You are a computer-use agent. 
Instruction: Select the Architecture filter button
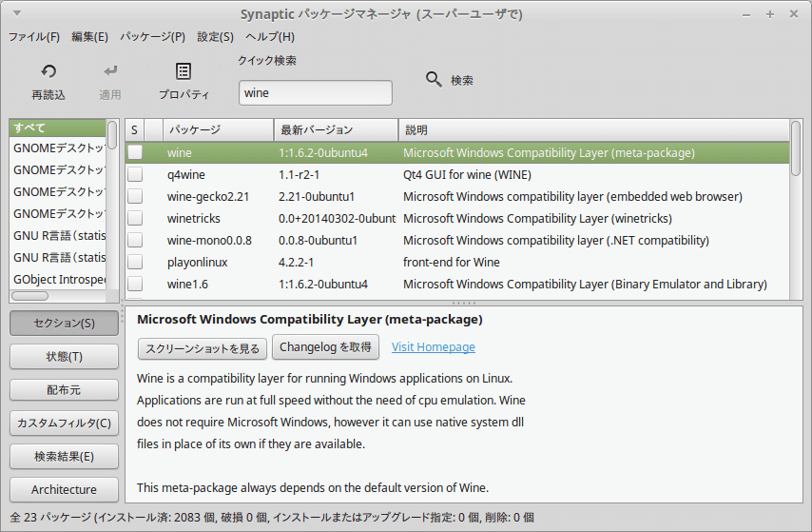[64, 489]
